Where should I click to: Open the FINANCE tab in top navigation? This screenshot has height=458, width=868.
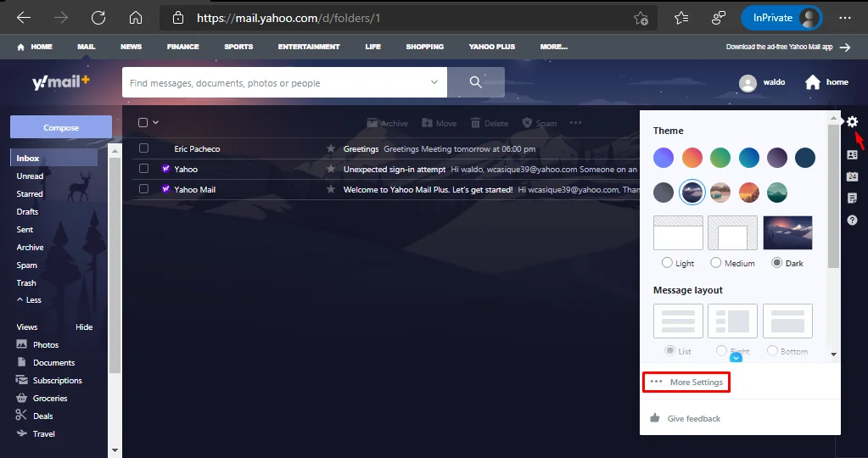(x=182, y=47)
